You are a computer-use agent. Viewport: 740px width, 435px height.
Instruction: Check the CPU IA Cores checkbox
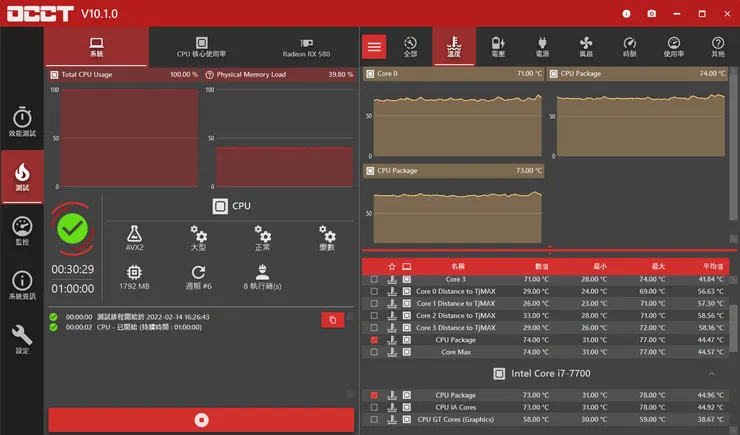(374, 407)
